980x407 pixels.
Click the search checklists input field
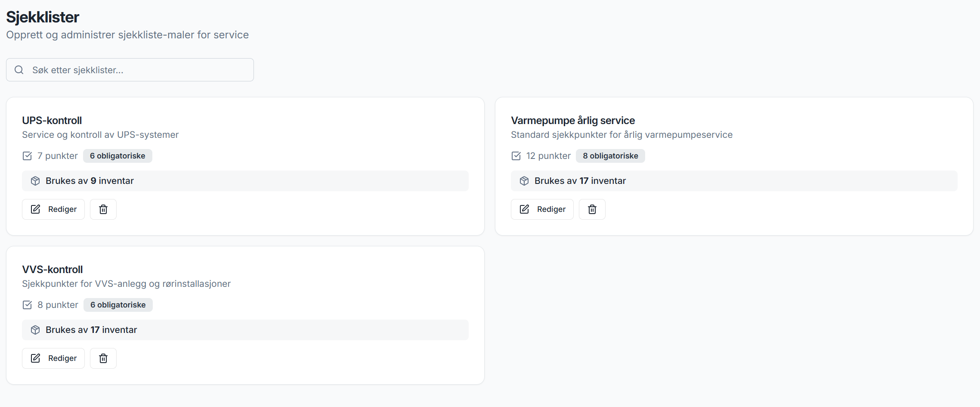138,70
